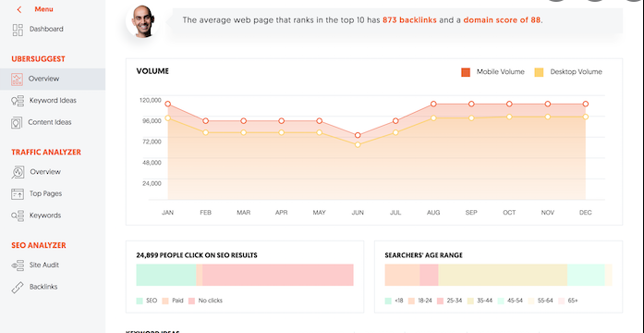Click the Searchers' Age Range heading
Image resolution: width=644 pixels, height=333 pixels.
423,255
